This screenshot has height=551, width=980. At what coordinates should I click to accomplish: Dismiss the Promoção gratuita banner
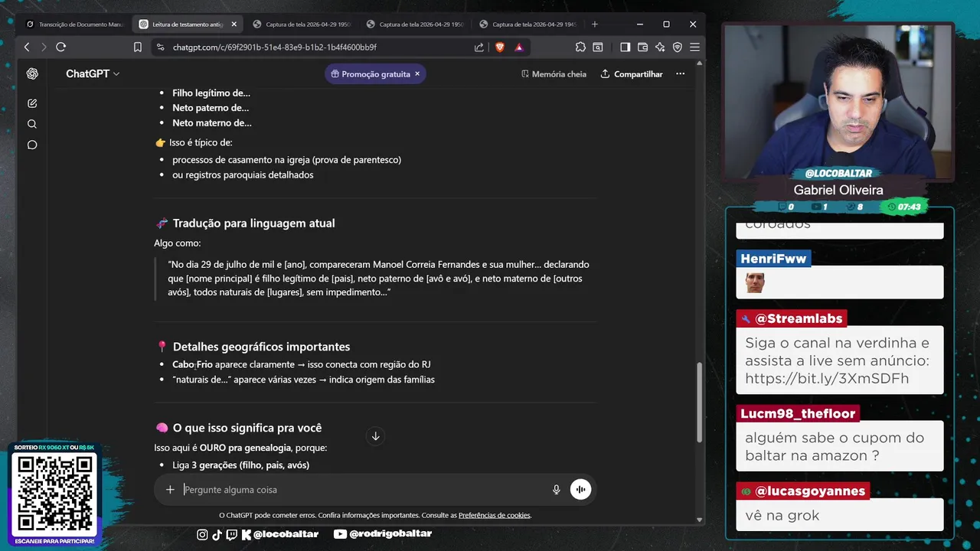tap(416, 74)
